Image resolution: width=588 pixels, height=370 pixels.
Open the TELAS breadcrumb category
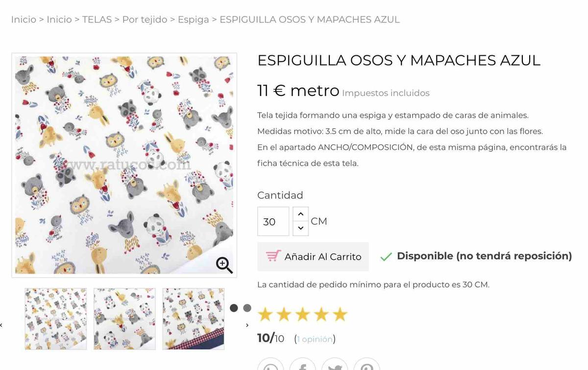(97, 20)
